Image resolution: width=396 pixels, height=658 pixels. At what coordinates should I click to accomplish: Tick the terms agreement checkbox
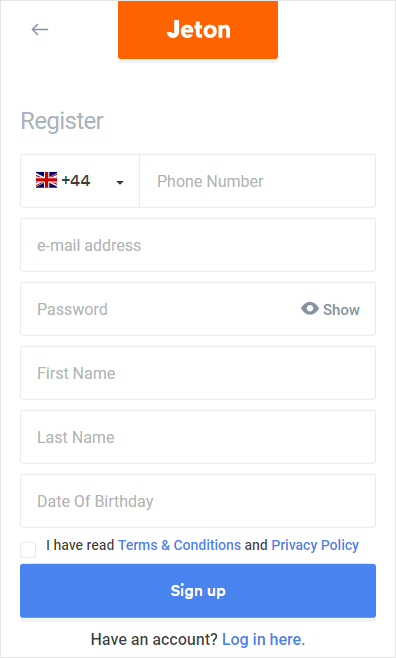pos(28,550)
